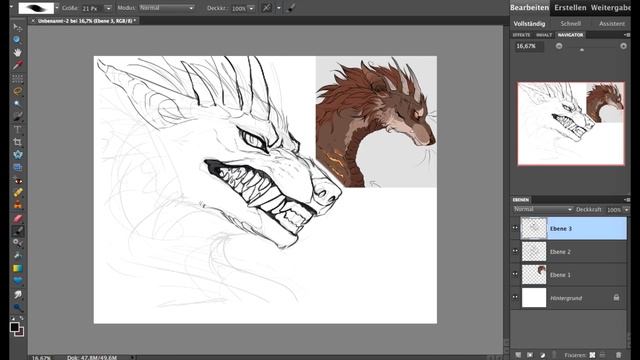This screenshot has width=640, height=360.
Task: Select the Straighten tool
Action: [x=17, y=167]
